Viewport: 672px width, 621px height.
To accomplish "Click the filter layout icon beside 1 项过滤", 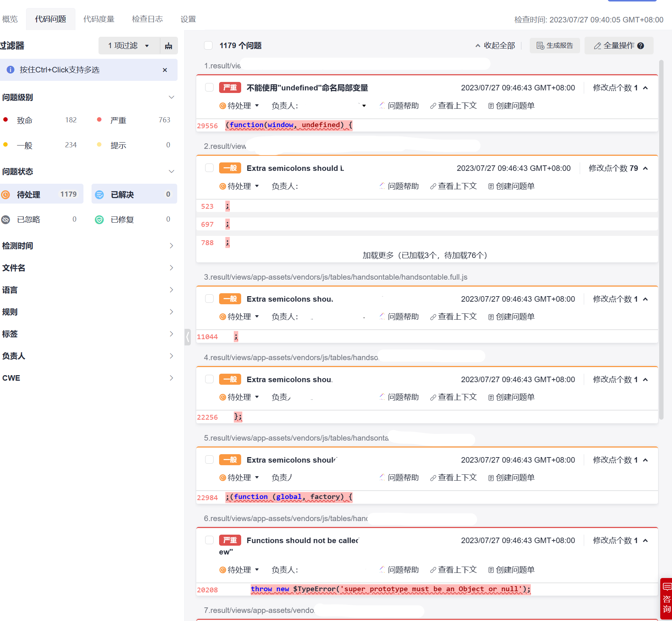I will (x=169, y=46).
